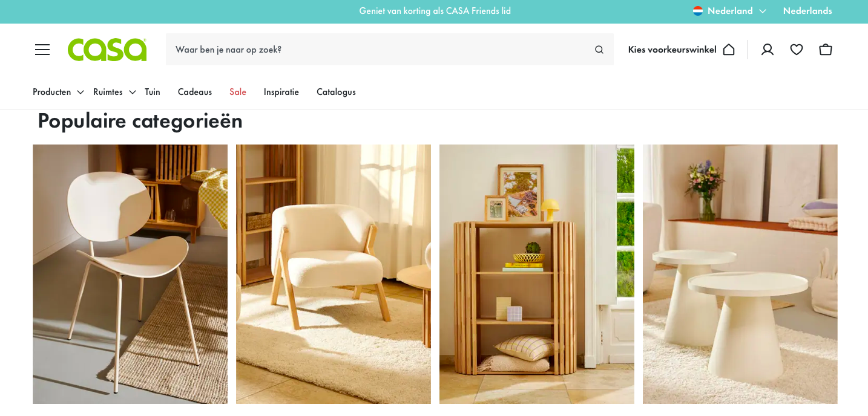Expand the Producten menu chevron
This screenshot has height=416, width=868.
tap(80, 92)
